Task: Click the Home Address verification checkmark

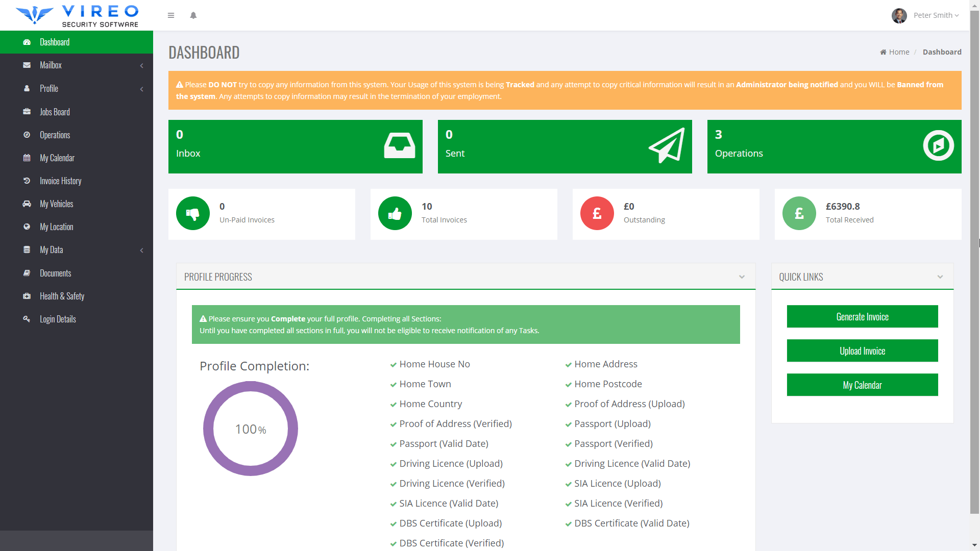Action: click(568, 364)
